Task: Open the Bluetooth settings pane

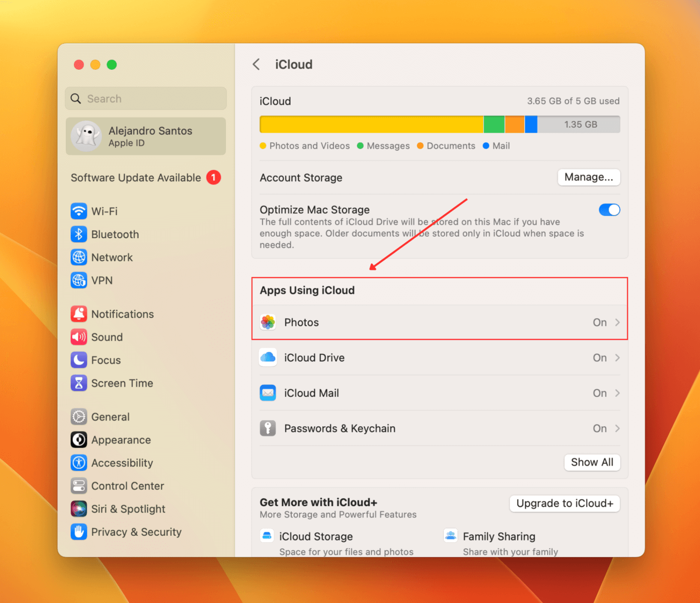Action: point(146,234)
